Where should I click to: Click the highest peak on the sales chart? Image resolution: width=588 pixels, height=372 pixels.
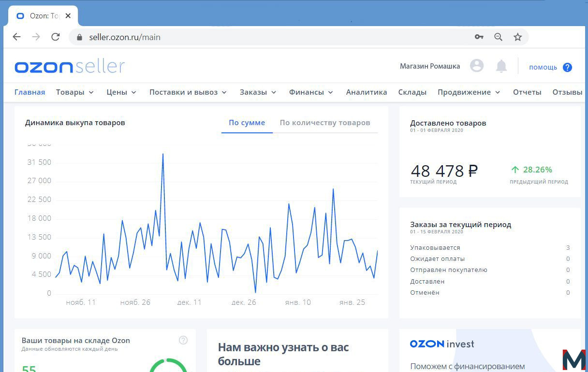pos(163,154)
